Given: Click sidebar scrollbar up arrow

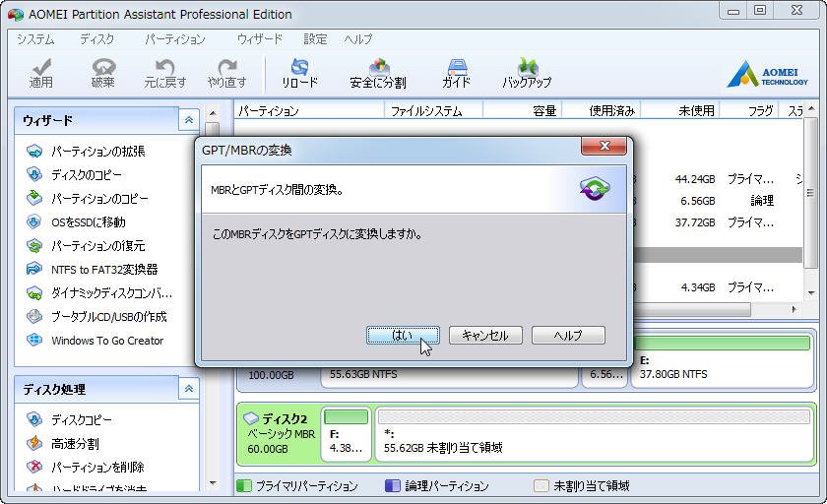Looking at the screenshot, I should click(x=213, y=113).
